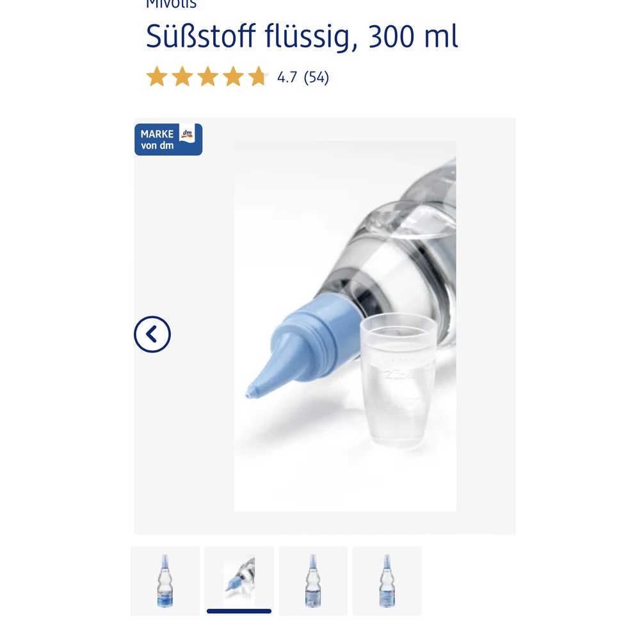Click the fourth gold rating star
Viewport: 644px width, 644px height.
point(233,77)
